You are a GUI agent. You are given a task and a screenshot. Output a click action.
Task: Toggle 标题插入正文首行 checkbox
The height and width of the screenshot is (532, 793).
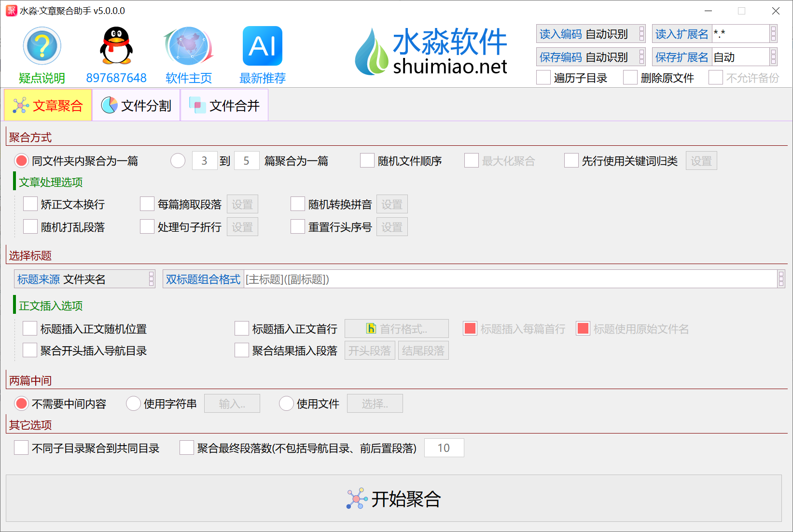pos(242,329)
